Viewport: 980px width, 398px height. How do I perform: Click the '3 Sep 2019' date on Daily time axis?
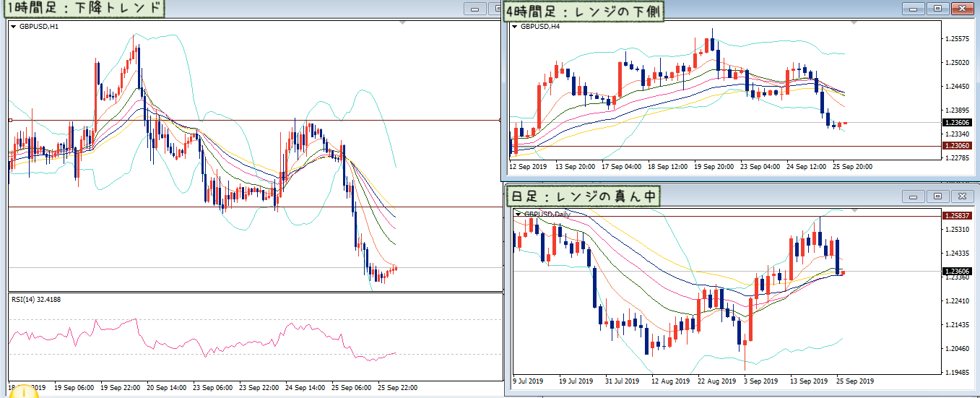pos(761,381)
